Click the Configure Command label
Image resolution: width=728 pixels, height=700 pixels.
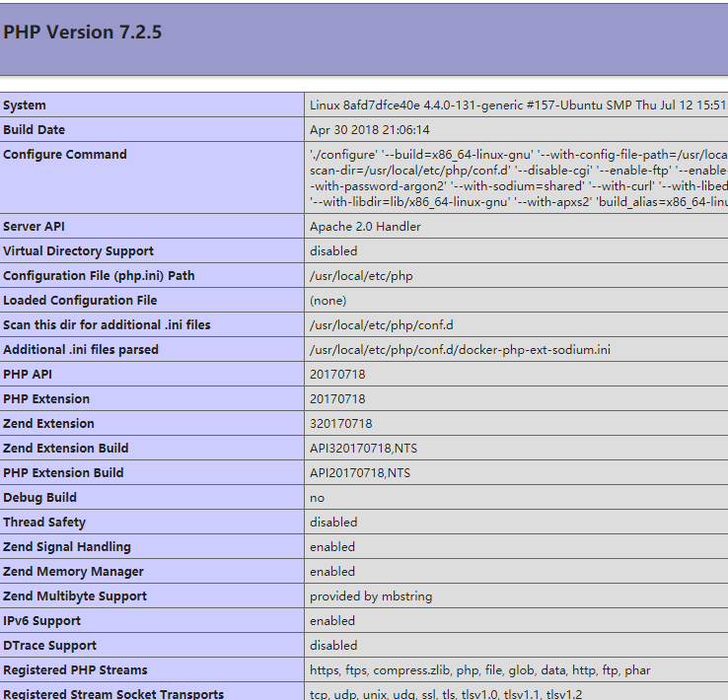[x=64, y=155]
